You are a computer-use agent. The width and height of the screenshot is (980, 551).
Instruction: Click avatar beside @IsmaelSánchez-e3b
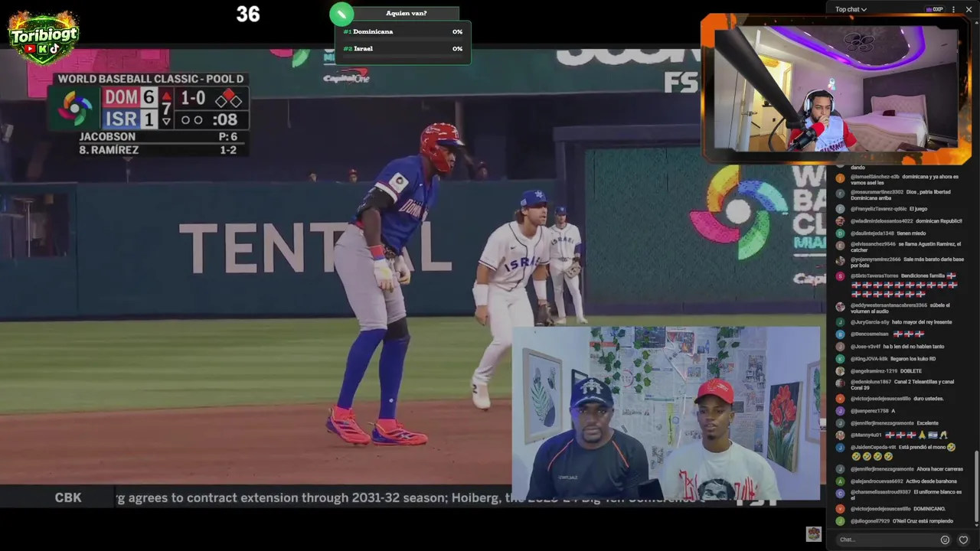[x=840, y=178]
